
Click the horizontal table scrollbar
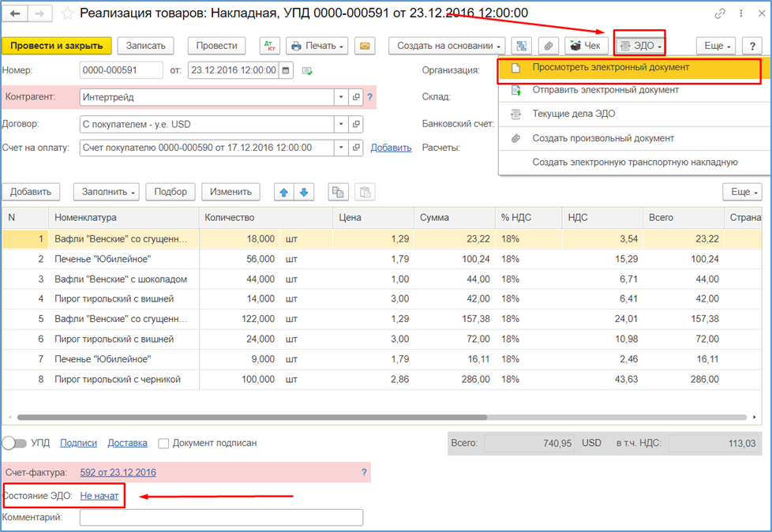tap(252, 418)
